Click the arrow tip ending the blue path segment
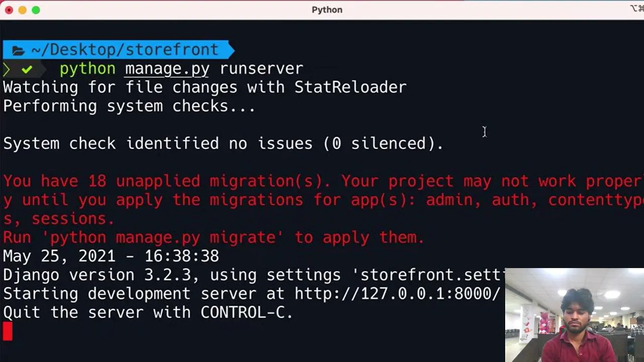 (231, 50)
